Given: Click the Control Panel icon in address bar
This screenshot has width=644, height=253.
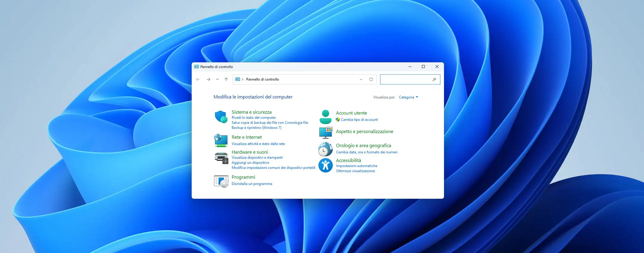Looking at the screenshot, I should coord(238,79).
